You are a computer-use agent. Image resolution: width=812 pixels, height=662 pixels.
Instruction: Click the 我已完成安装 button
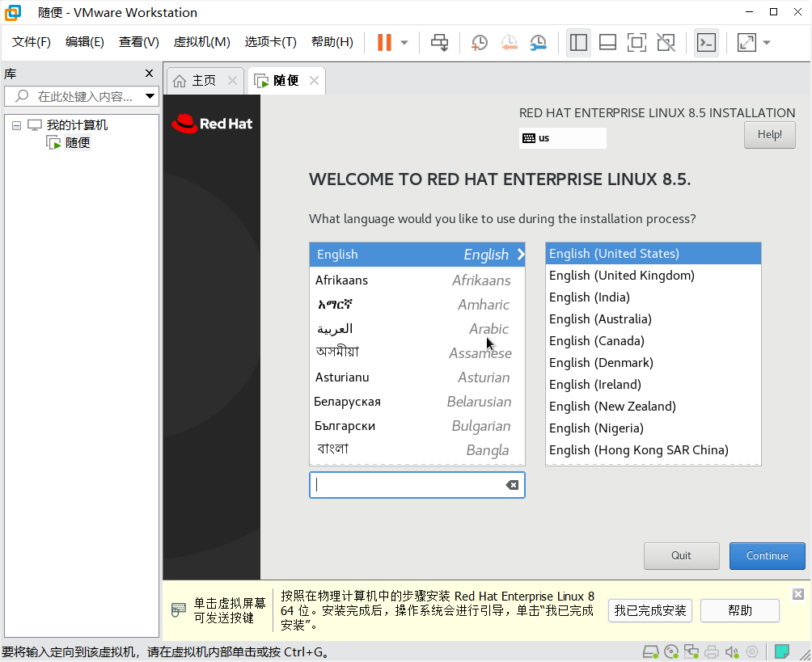click(x=650, y=611)
